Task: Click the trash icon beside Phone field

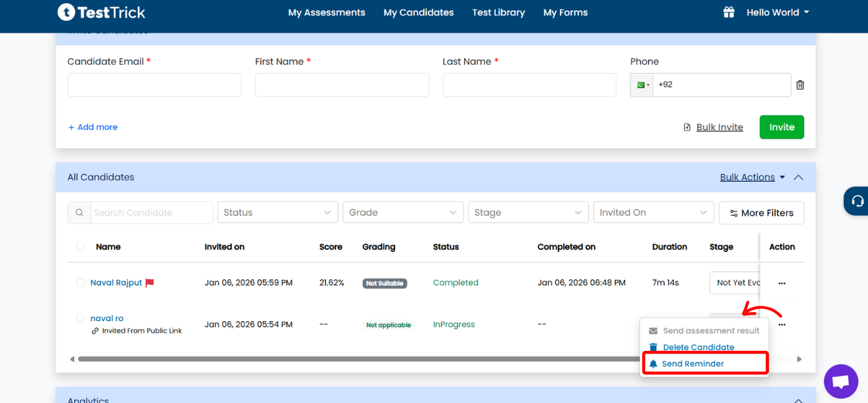Action: click(800, 85)
